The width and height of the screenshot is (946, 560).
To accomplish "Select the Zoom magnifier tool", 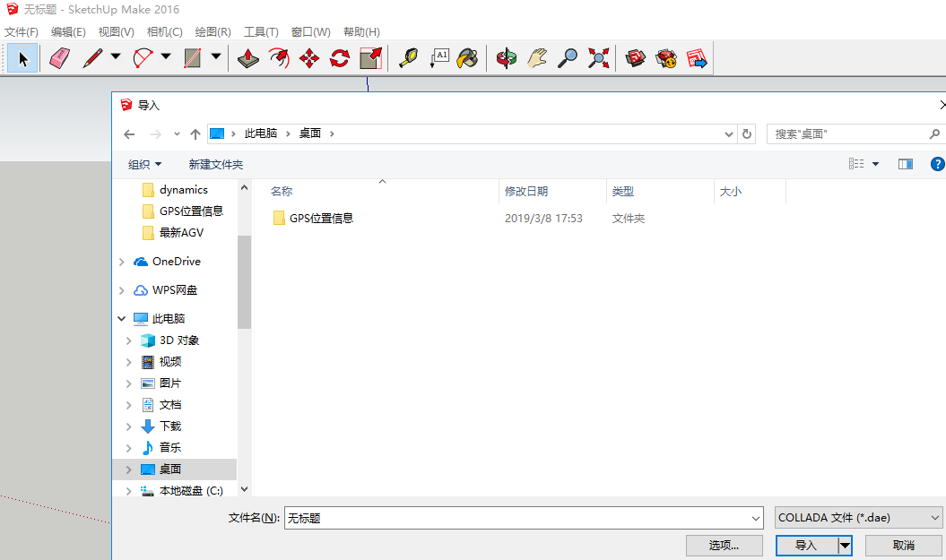I will [x=567, y=58].
